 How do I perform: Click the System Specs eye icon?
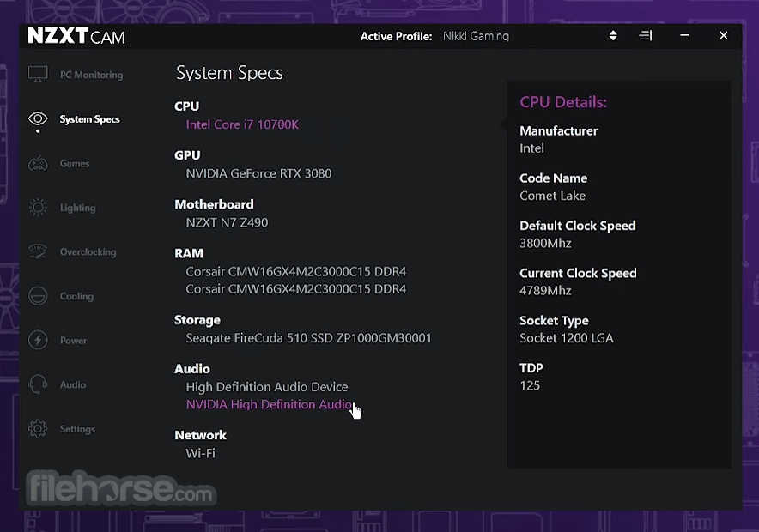pos(38,118)
